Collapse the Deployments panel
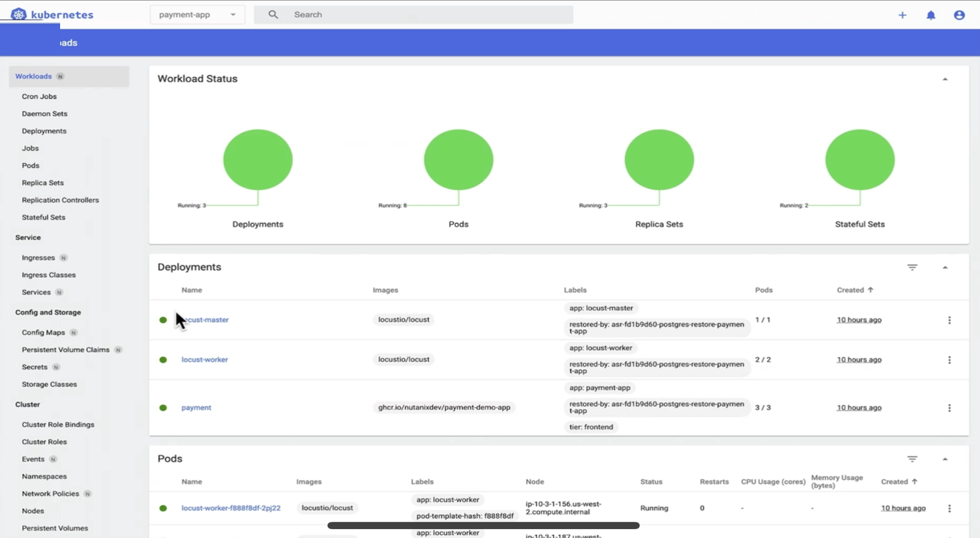980x538 pixels. pos(945,267)
